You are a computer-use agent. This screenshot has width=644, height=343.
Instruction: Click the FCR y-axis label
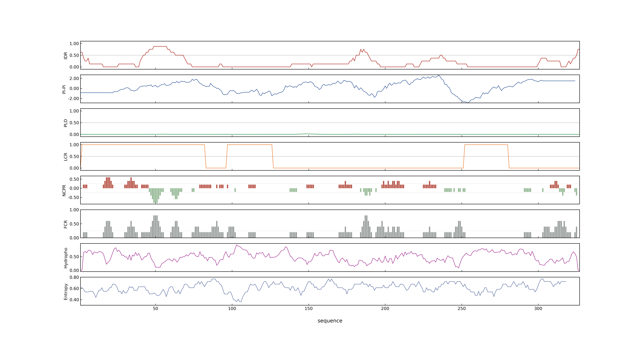66,224
